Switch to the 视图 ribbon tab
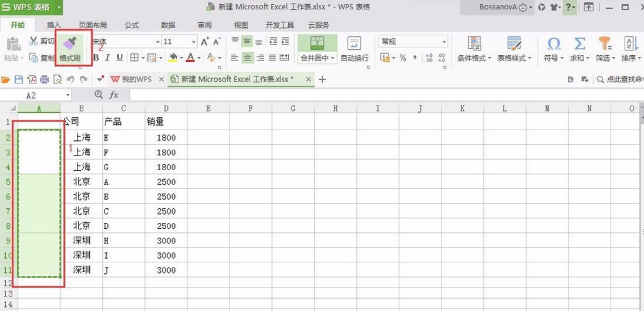 pos(241,25)
